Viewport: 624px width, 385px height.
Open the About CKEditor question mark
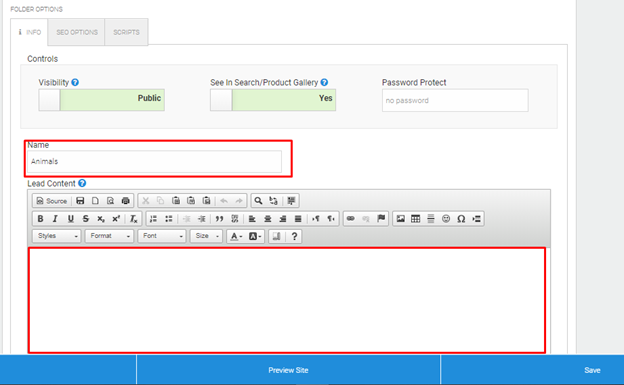[294, 236]
